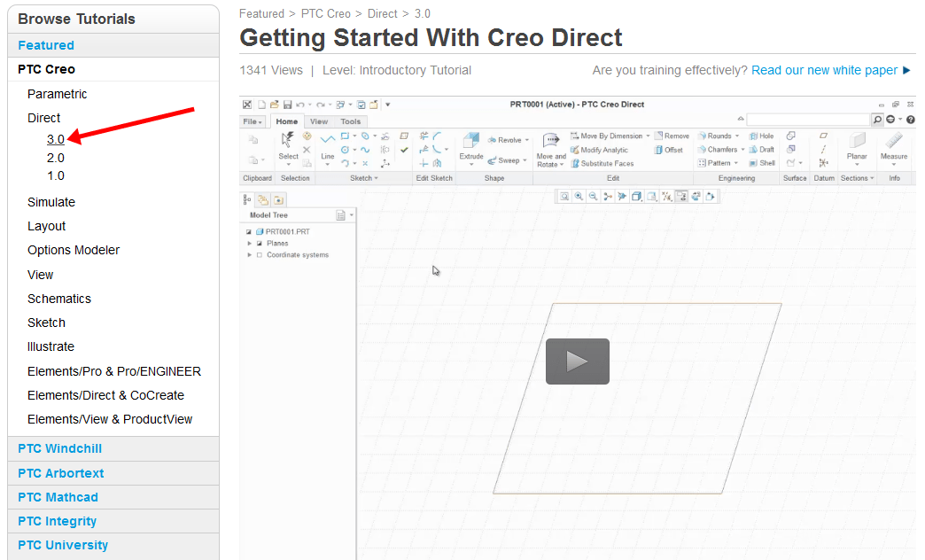Open the File menu dropdown
This screenshot has height=560, width=925.
254,121
